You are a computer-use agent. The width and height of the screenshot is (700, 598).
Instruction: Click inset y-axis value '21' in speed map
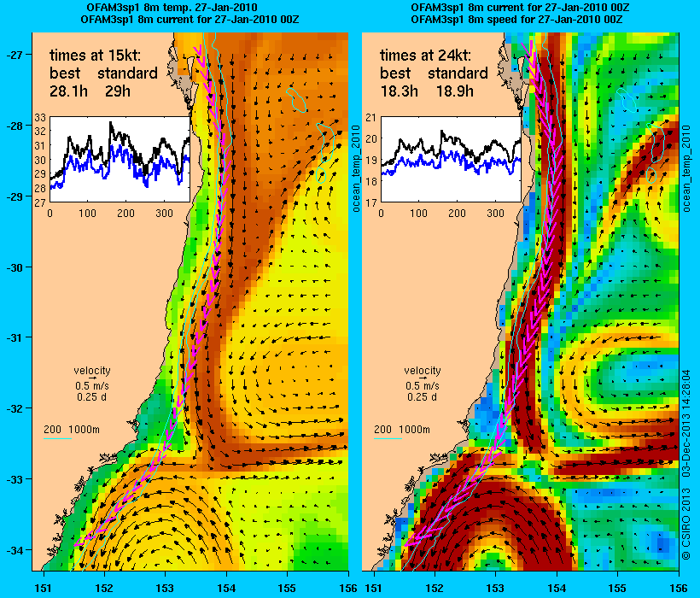(371, 118)
